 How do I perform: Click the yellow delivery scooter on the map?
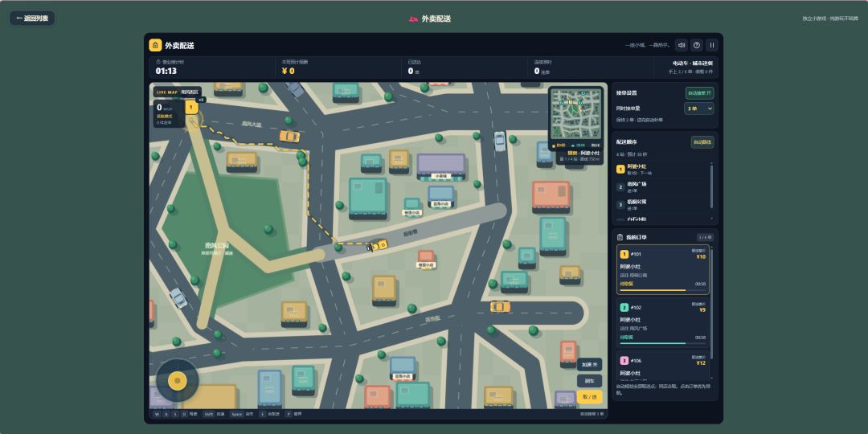pyautogui.click(x=378, y=244)
